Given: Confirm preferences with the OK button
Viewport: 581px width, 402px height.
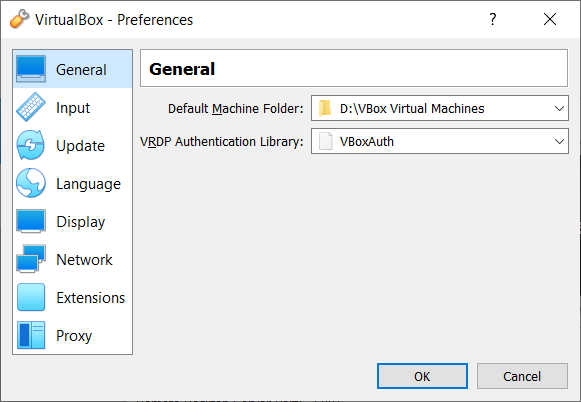Looking at the screenshot, I should tap(422, 376).
